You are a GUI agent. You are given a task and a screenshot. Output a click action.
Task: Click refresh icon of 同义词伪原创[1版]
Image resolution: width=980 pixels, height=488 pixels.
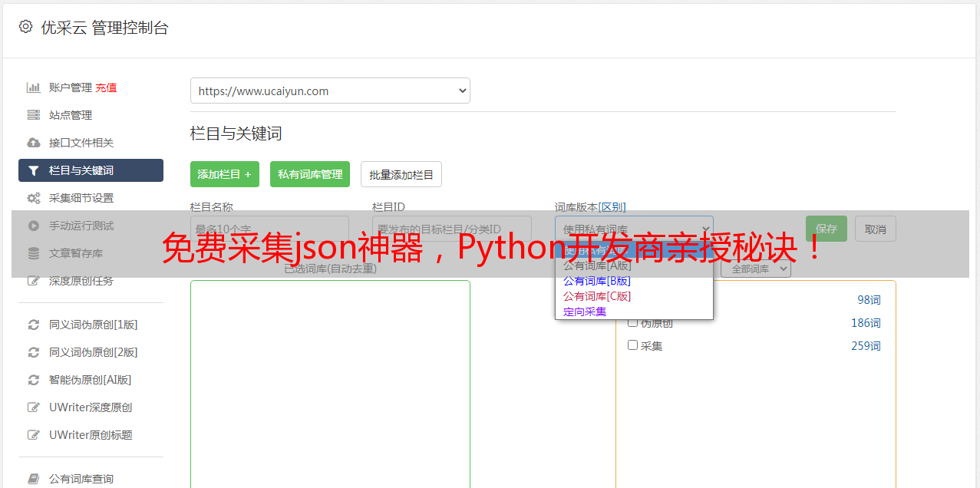34,325
